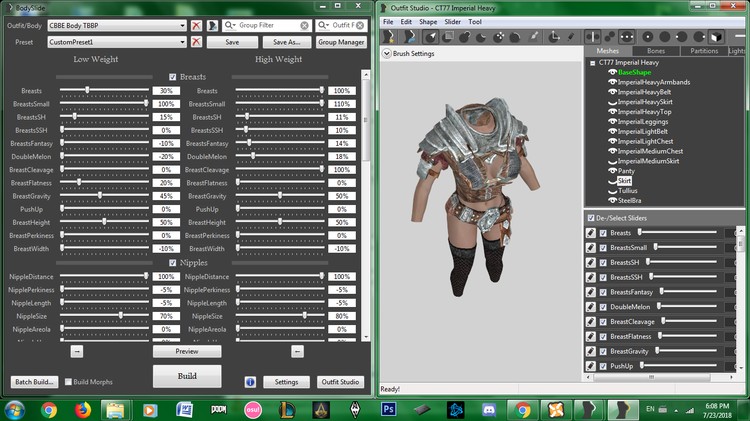Select the Mask brush tool
The height and width of the screenshot is (421, 750).
click(448, 37)
